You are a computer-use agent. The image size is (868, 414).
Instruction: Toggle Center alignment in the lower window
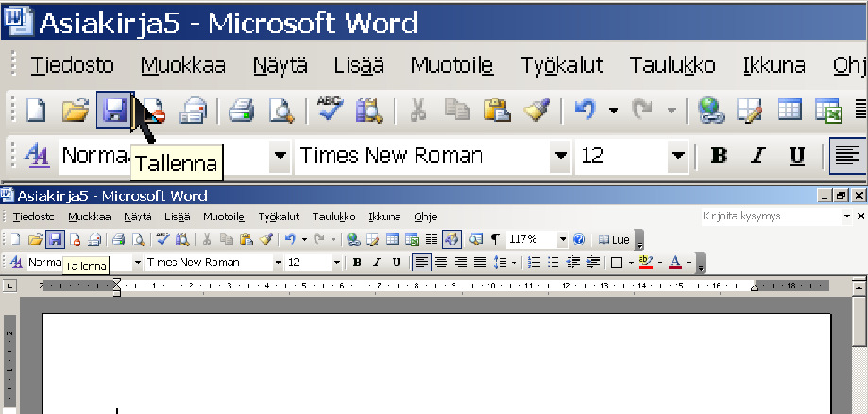(441, 263)
